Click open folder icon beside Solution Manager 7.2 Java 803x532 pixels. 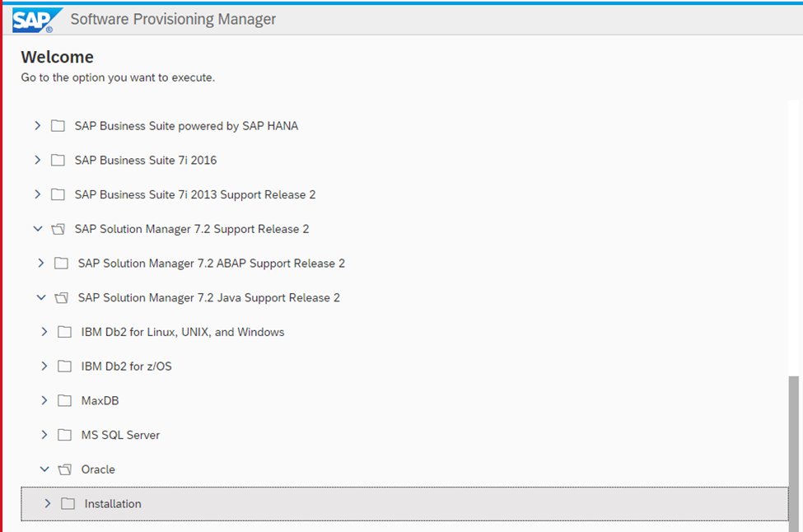(62, 297)
